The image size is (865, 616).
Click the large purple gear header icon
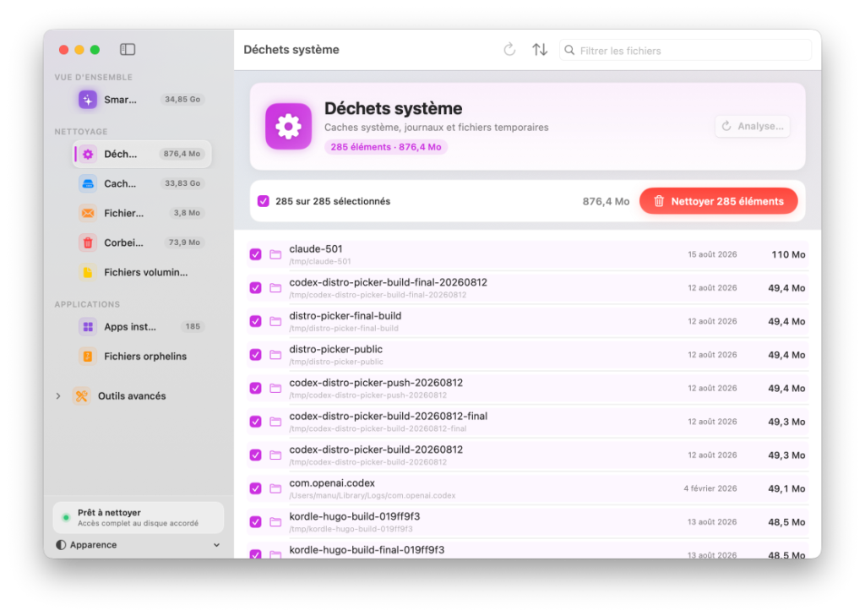click(289, 127)
